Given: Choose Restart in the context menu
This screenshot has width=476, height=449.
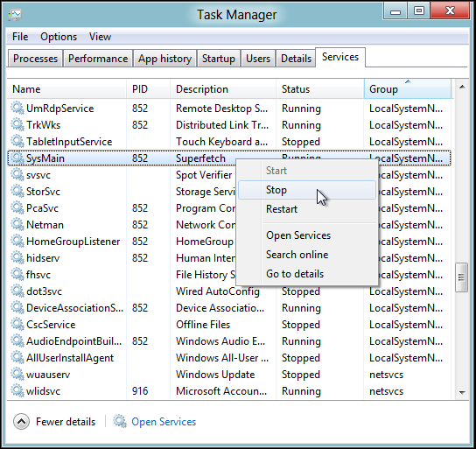Looking at the screenshot, I should (307, 209).
